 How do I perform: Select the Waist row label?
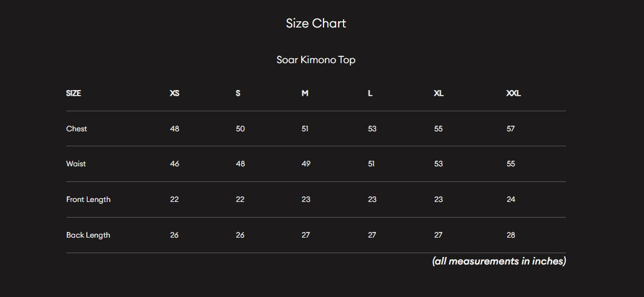(x=76, y=164)
